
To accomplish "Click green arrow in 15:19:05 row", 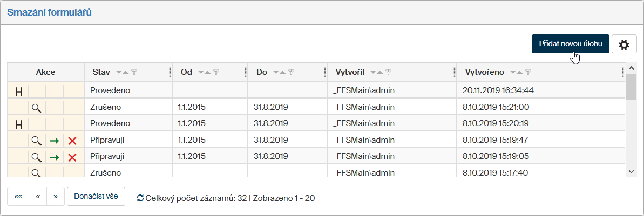I will 54,157.
